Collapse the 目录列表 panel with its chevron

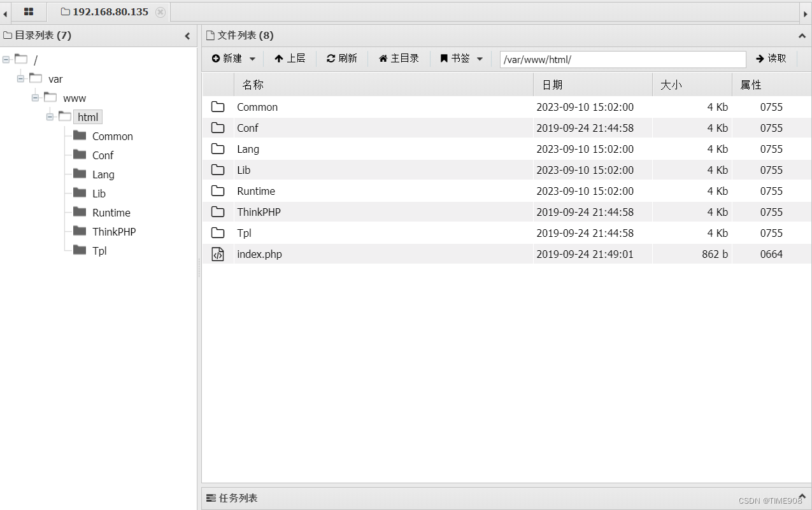[x=187, y=36]
